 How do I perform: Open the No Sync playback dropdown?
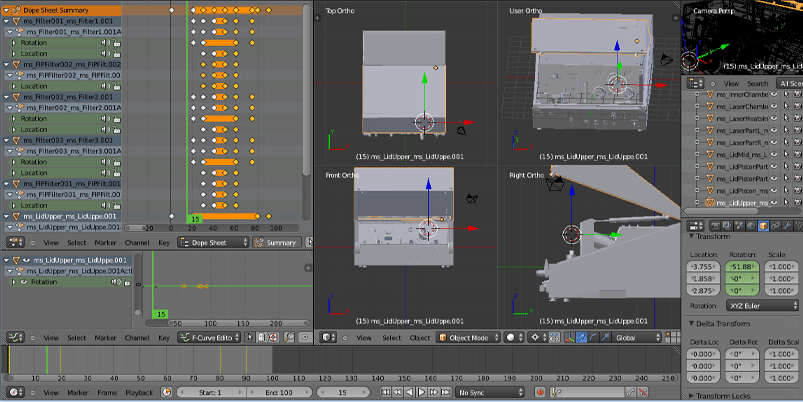coord(490,392)
